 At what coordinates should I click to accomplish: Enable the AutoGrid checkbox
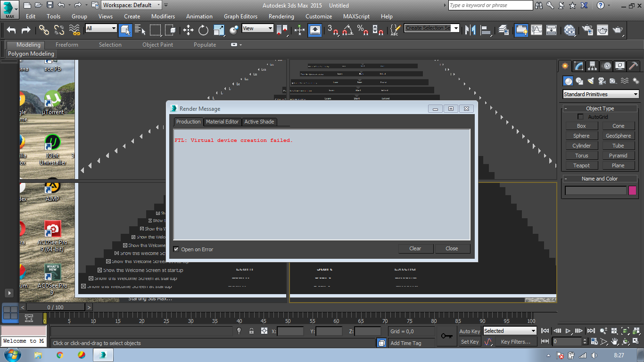[x=581, y=117]
